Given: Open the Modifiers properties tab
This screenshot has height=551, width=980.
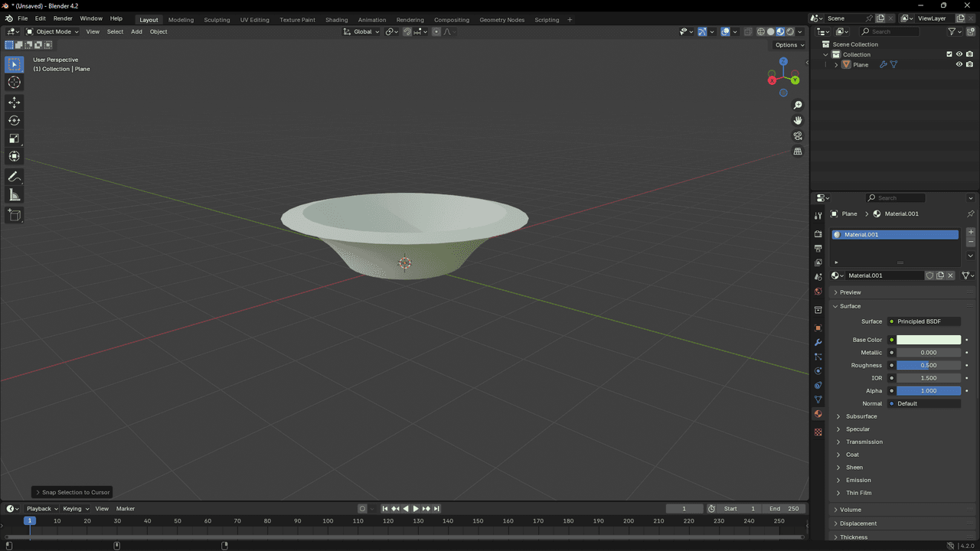Looking at the screenshot, I should pos(818,342).
